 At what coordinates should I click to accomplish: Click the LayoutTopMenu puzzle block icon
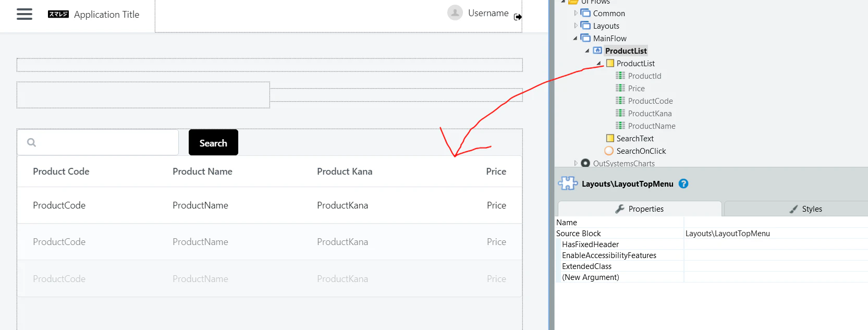(x=568, y=184)
